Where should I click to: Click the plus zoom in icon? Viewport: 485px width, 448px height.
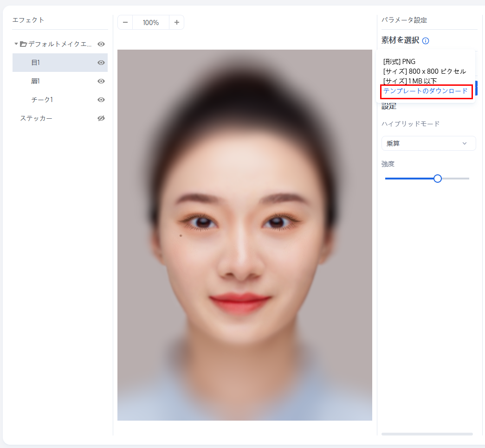click(176, 22)
